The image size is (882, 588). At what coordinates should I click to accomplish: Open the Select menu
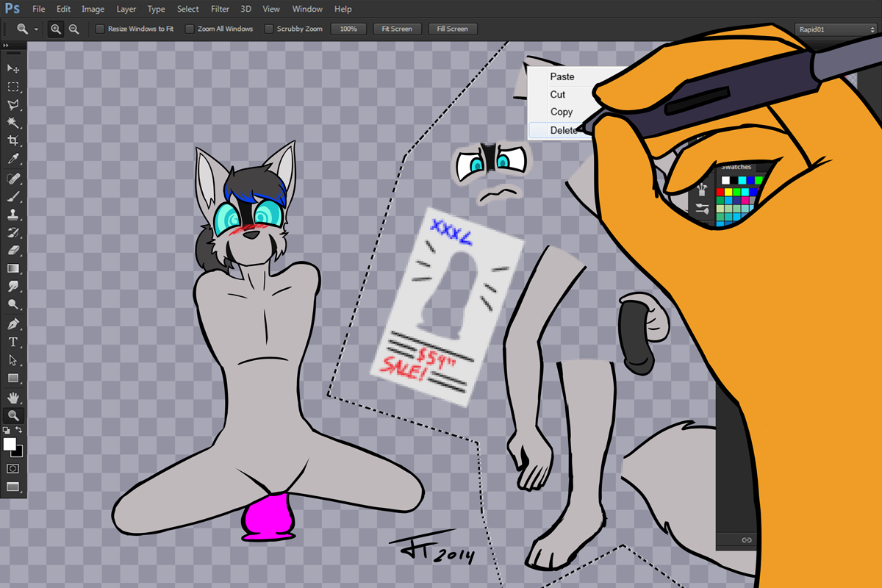tap(188, 9)
